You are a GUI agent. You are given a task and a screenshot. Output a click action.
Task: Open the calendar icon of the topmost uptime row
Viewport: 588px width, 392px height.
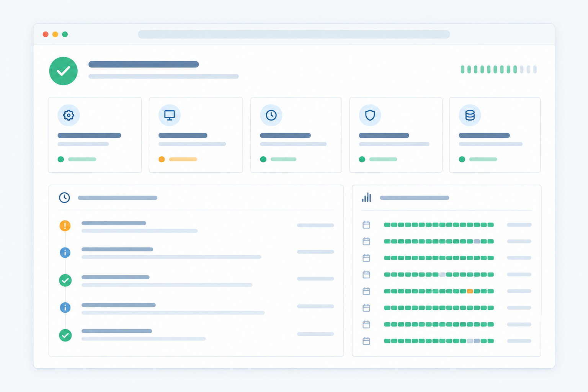(366, 225)
